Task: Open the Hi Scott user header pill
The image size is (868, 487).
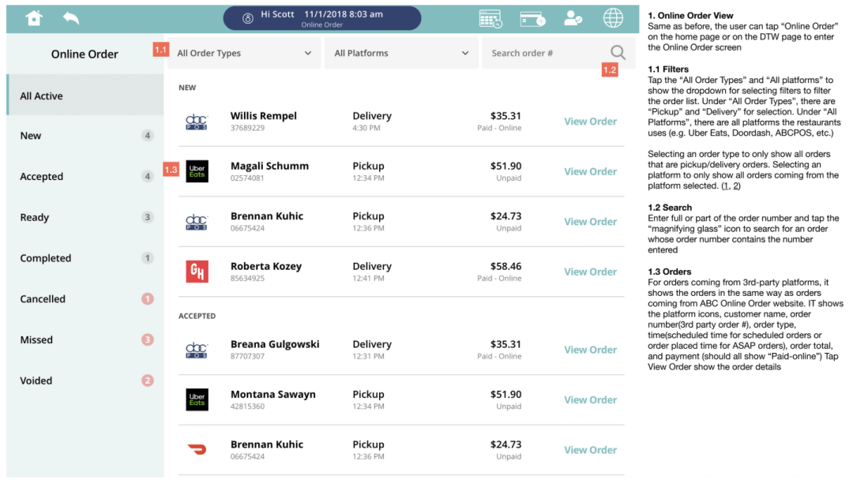Action: tap(322, 18)
